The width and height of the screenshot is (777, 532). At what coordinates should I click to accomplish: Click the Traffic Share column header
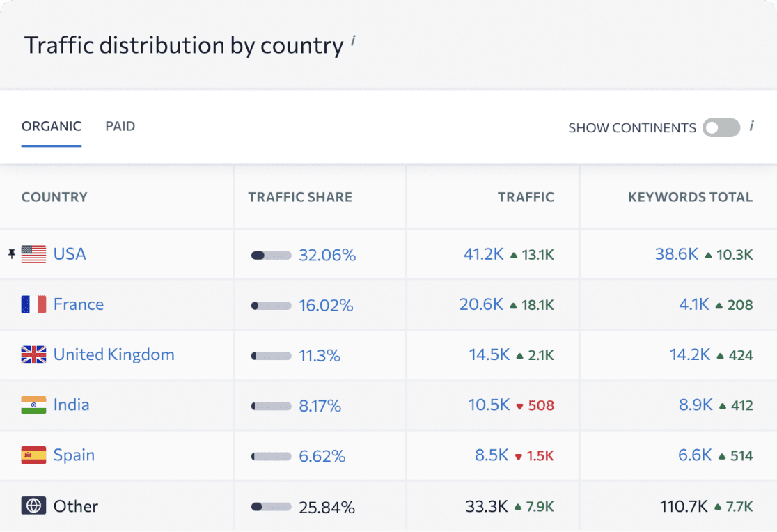(x=300, y=197)
